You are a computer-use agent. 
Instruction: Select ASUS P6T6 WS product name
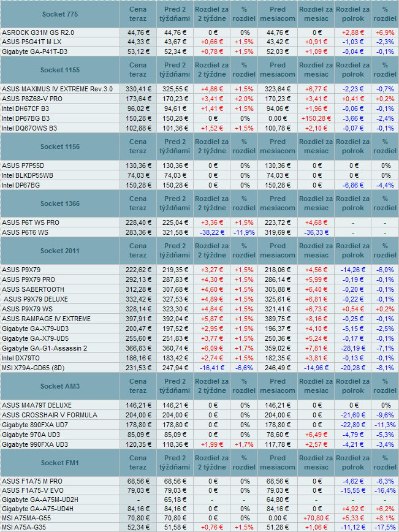(x=25, y=232)
